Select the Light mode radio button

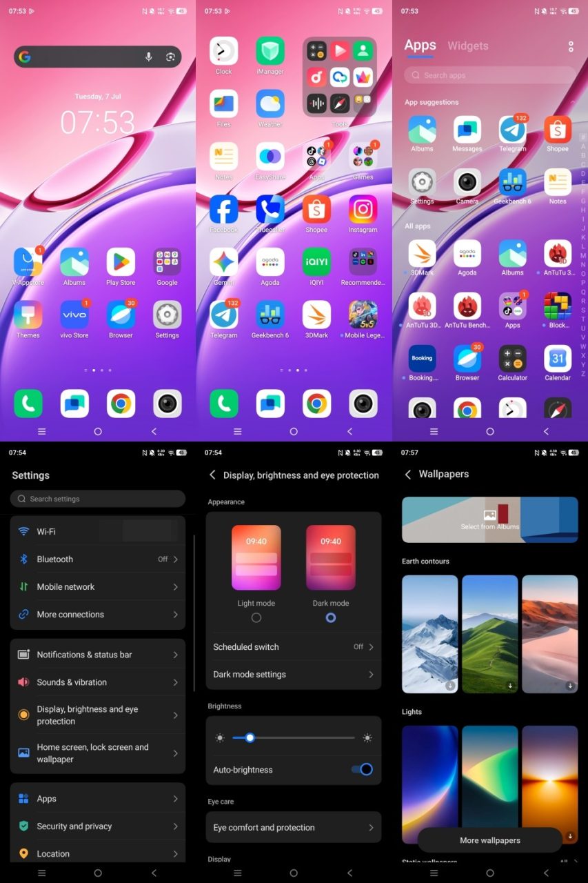coord(256,618)
